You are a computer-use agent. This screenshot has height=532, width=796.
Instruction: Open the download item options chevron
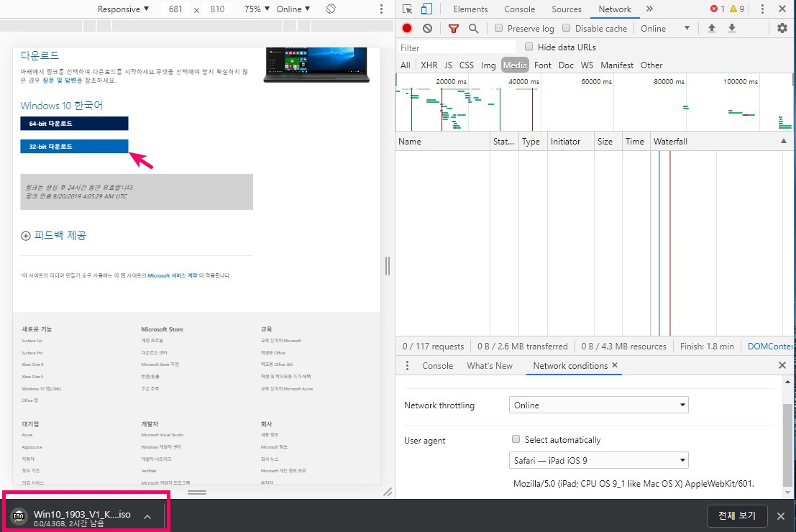147,517
